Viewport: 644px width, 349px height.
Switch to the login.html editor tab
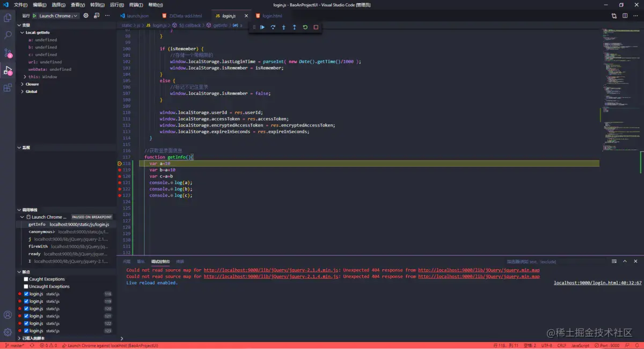click(x=272, y=16)
